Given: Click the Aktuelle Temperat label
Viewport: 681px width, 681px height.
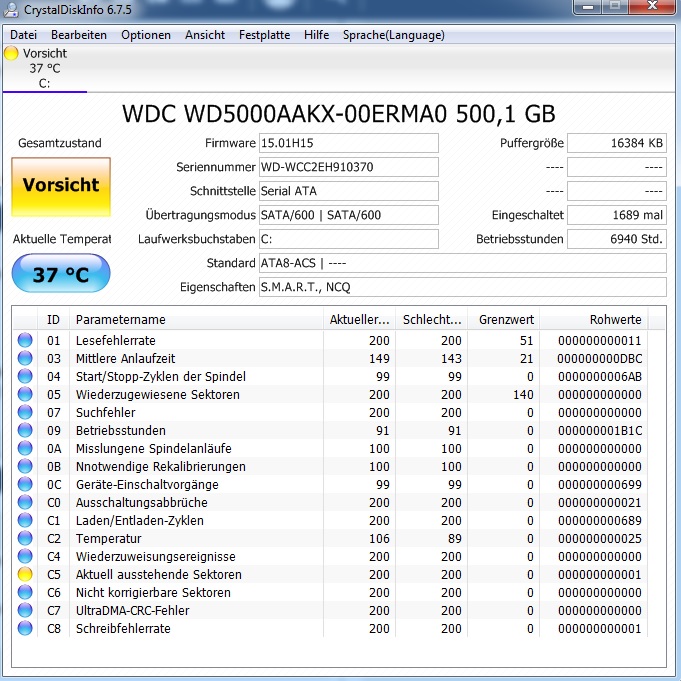Looking at the screenshot, I should pyautogui.click(x=62, y=239).
